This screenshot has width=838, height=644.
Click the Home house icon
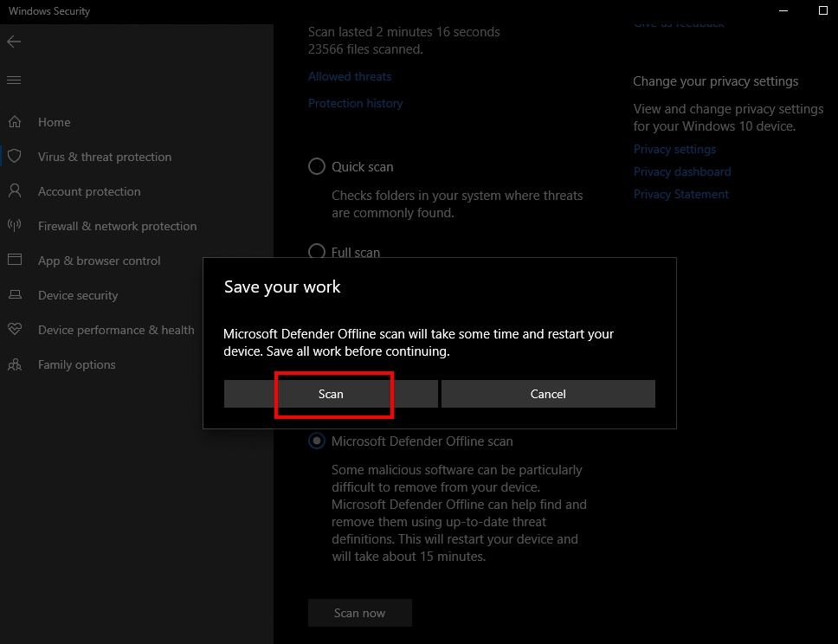coord(15,122)
